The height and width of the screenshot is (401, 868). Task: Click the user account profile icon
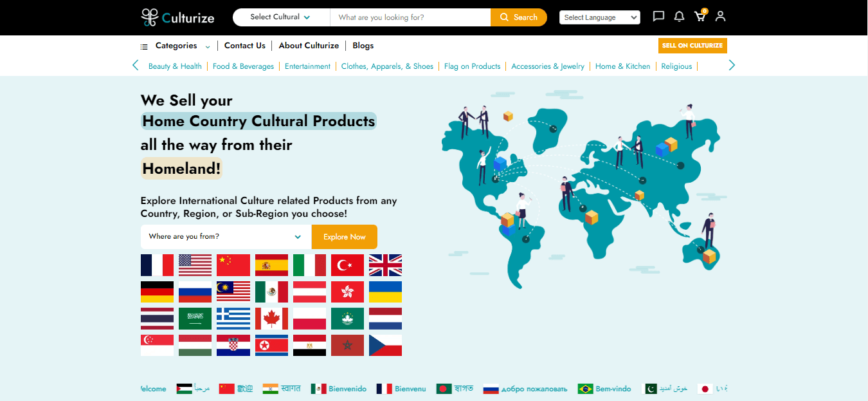pos(720,17)
